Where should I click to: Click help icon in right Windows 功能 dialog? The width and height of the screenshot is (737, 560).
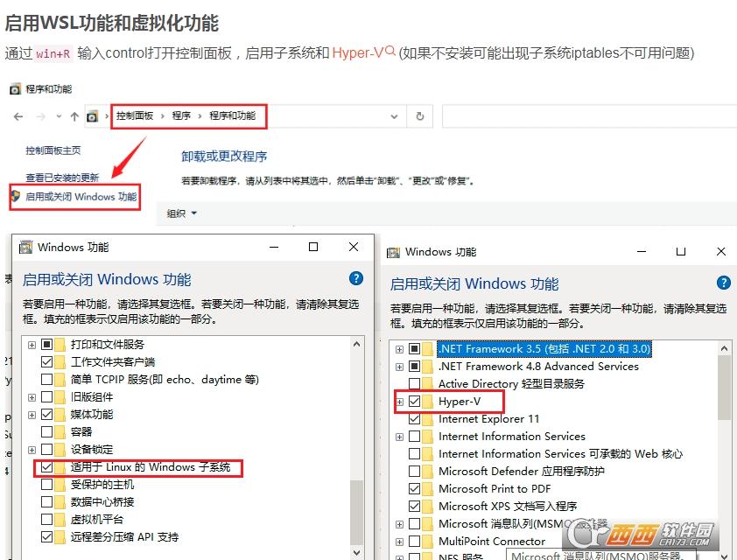[723, 283]
